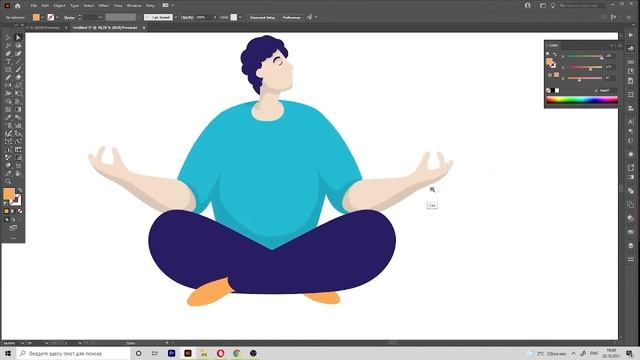640x360 pixels.
Task: Collapse the Color panel with the double arrows
Action: [x=612, y=45]
